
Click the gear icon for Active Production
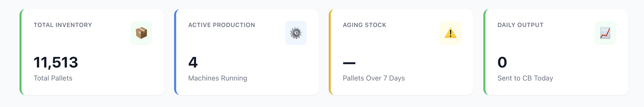296,33
